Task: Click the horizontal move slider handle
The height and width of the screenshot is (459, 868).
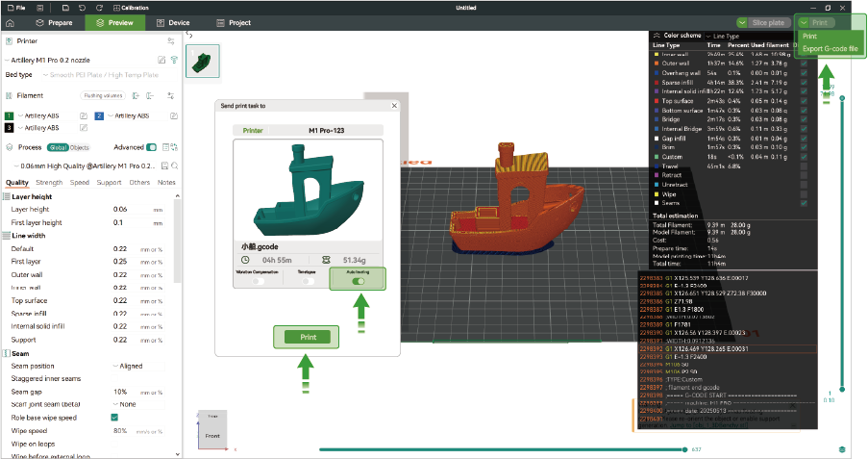Action: tap(684, 449)
